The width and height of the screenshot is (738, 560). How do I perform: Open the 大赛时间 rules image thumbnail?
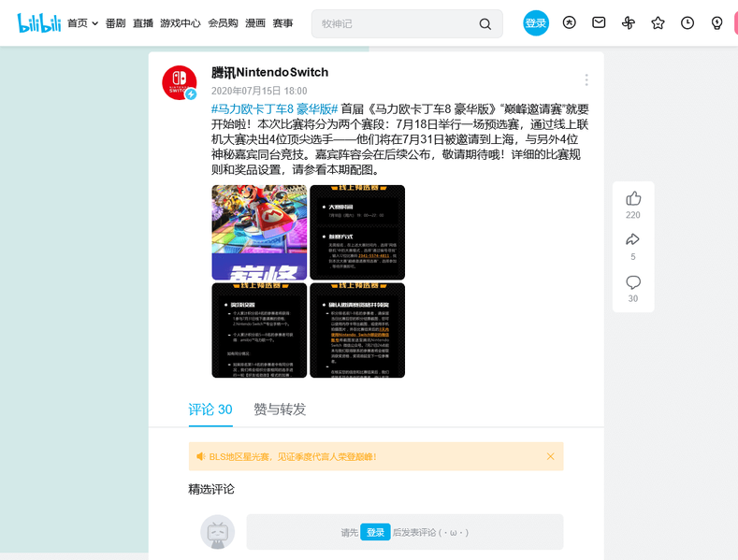(x=357, y=233)
